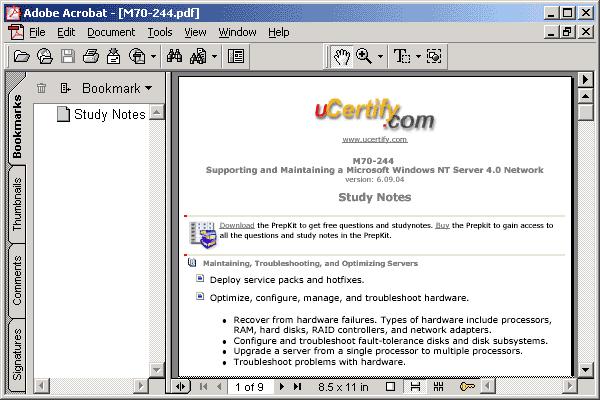Open the Document menu
This screenshot has width=600, height=400.
tap(111, 33)
